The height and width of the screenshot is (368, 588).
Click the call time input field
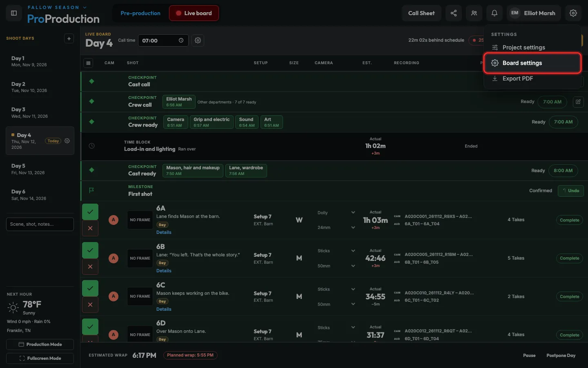[163, 40]
